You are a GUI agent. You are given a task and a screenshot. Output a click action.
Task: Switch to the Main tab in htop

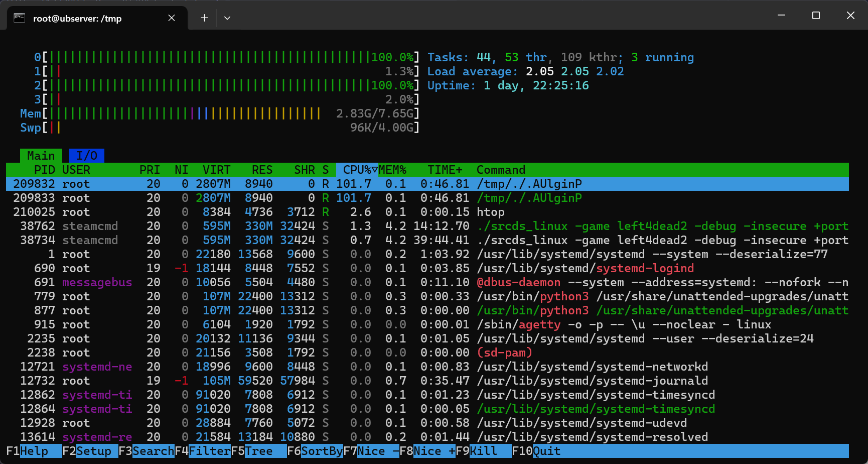click(41, 156)
